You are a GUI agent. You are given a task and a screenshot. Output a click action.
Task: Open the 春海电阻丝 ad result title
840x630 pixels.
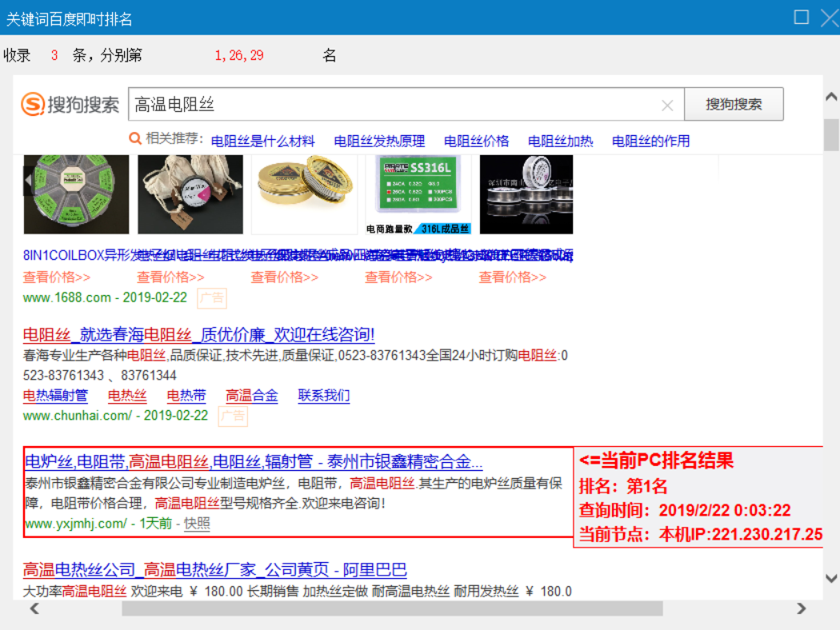click(198, 335)
